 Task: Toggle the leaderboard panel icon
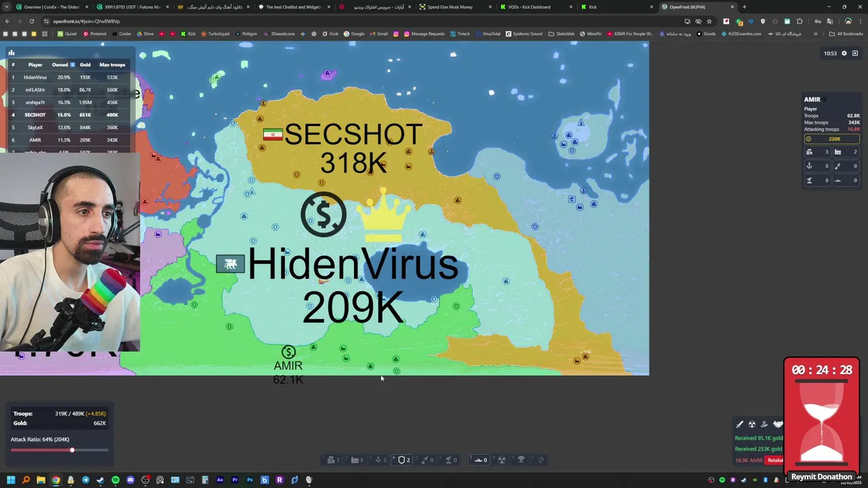(11, 52)
